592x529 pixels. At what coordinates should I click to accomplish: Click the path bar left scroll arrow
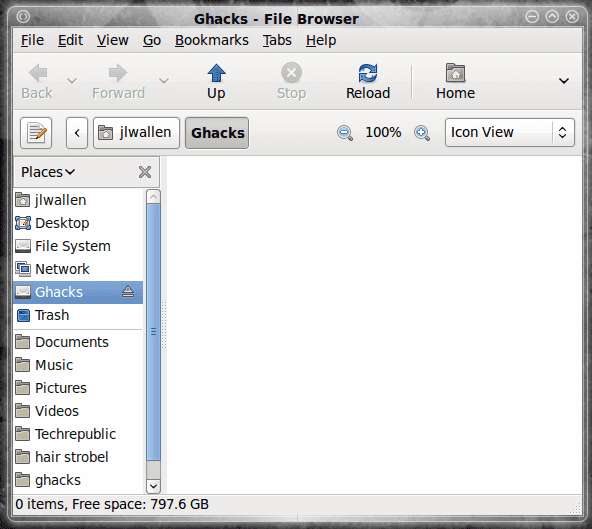(x=77, y=133)
